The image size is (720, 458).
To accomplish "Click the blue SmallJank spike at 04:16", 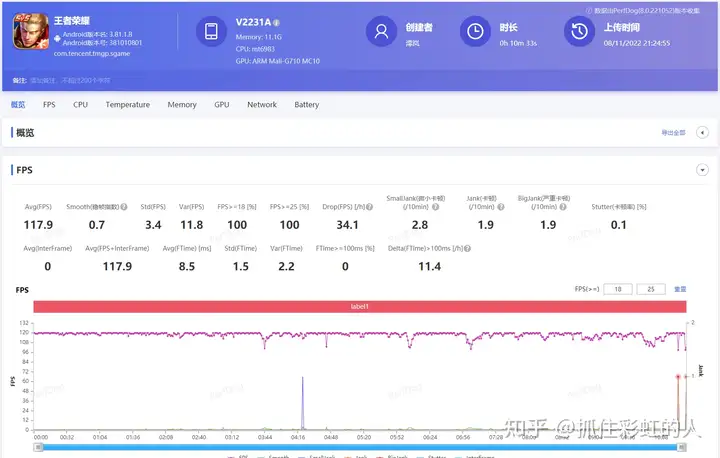I will 303,402.
